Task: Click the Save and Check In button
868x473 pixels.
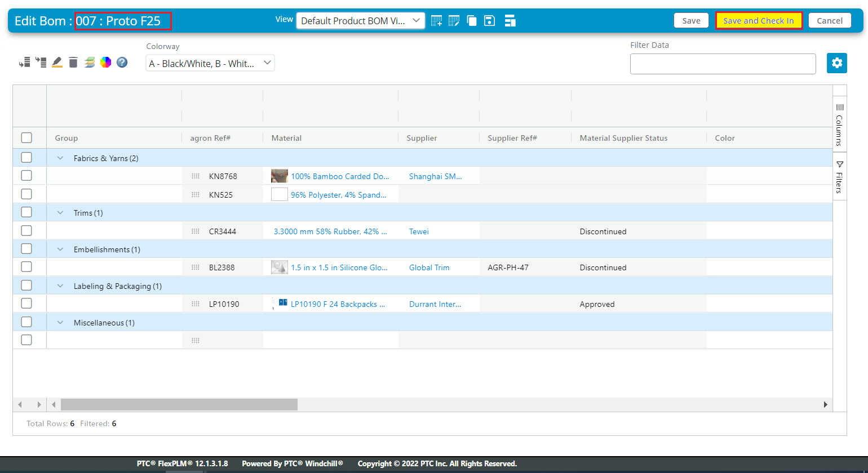Action: pyautogui.click(x=759, y=21)
